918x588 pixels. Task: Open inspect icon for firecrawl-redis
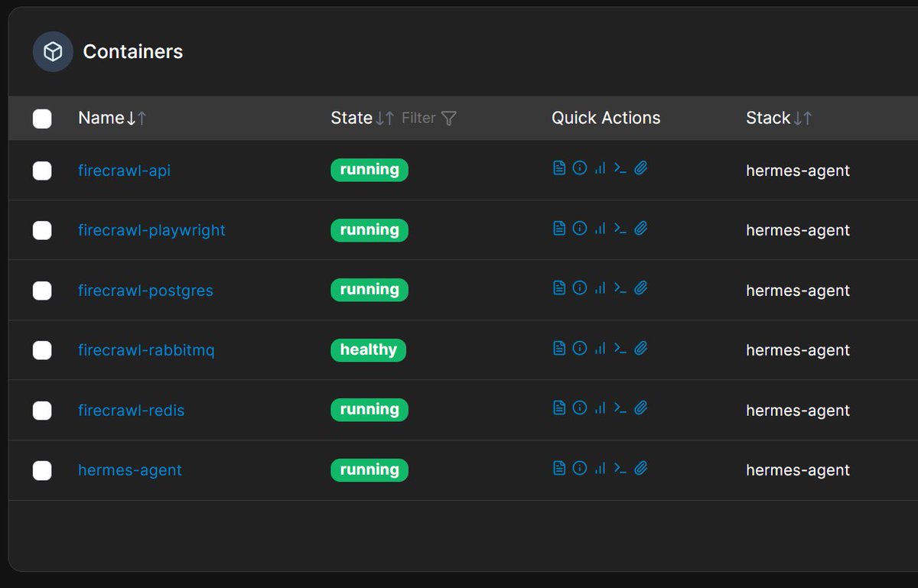[x=580, y=408]
